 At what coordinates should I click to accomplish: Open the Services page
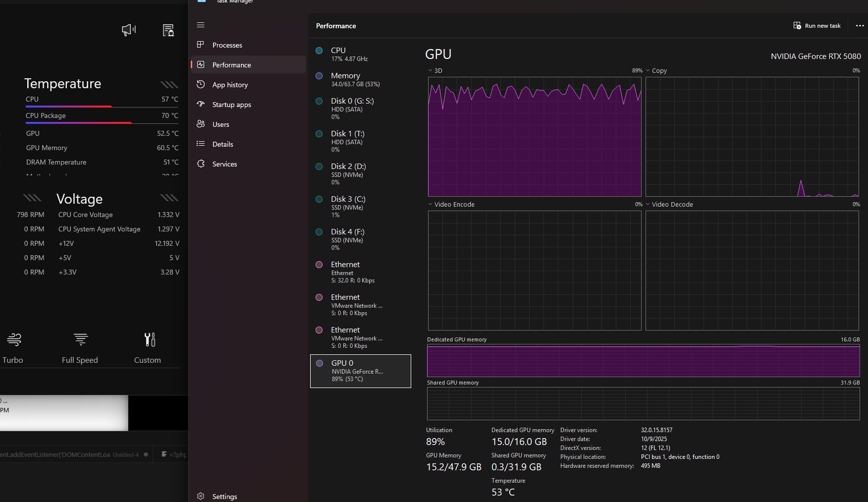tap(224, 164)
